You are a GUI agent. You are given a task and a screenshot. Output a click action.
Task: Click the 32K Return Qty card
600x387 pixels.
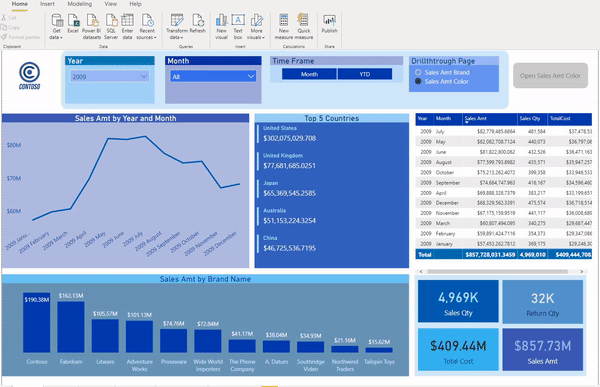tap(543, 302)
